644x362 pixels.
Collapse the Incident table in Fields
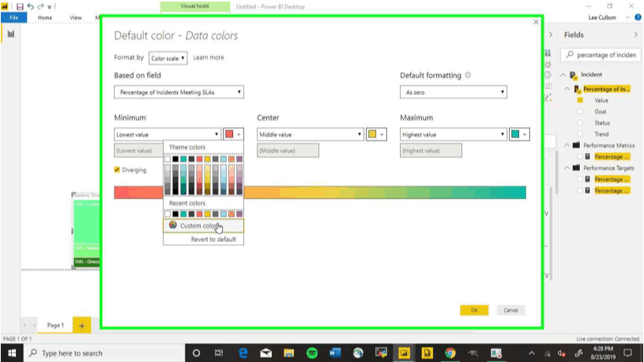(563, 75)
